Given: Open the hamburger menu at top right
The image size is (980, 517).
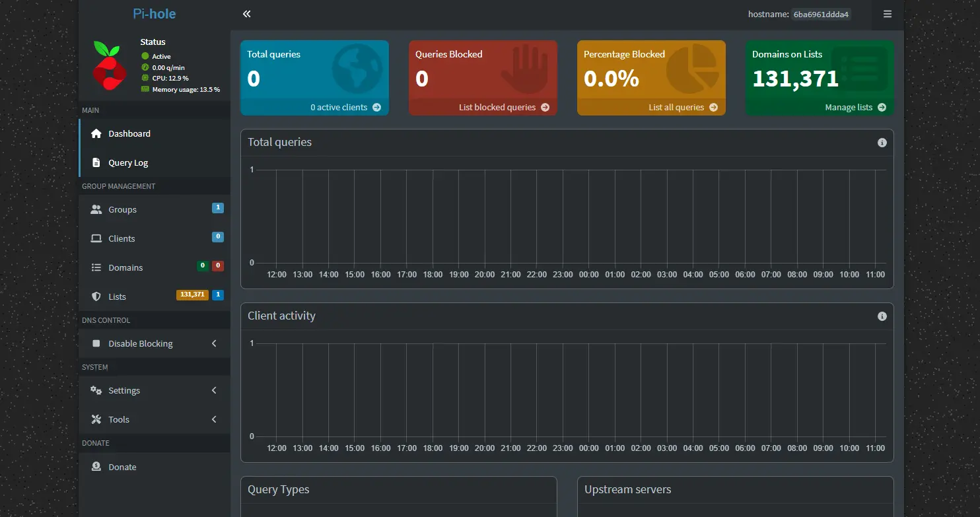Looking at the screenshot, I should click(887, 14).
